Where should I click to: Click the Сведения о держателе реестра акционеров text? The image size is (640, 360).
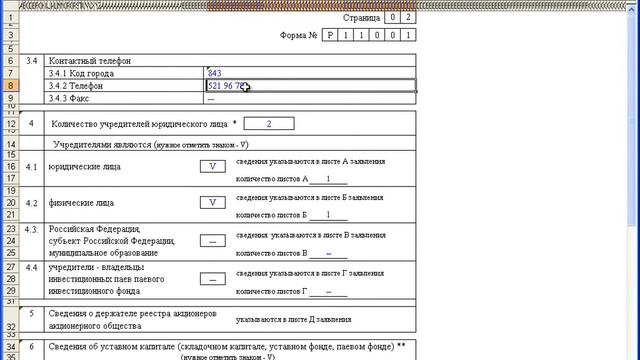point(133,313)
